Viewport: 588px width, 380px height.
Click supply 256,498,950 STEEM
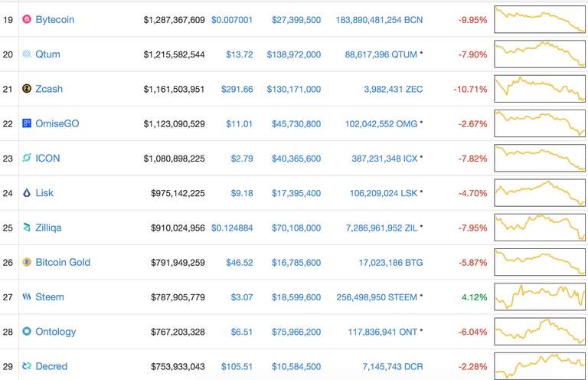click(x=377, y=297)
